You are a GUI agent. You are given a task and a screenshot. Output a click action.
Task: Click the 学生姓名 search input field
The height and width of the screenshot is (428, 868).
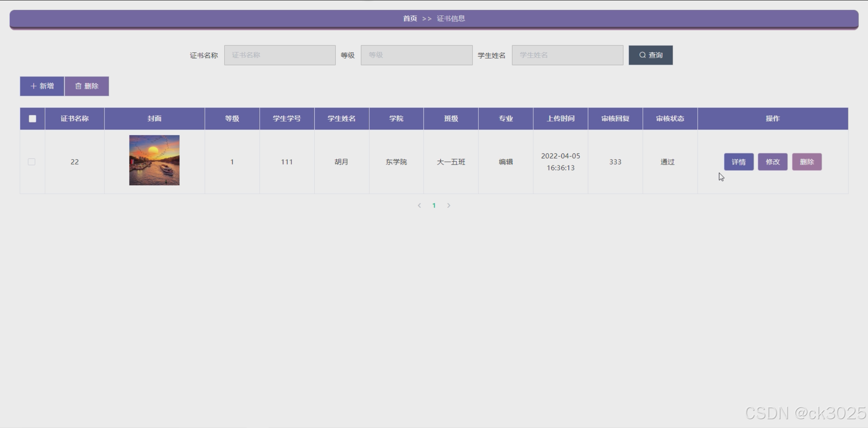pyautogui.click(x=567, y=55)
